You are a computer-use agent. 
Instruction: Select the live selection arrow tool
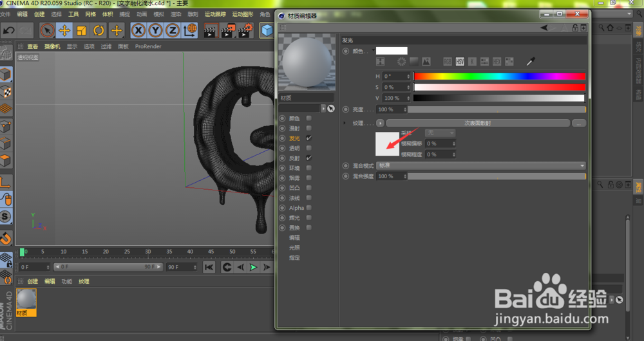(47, 30)
